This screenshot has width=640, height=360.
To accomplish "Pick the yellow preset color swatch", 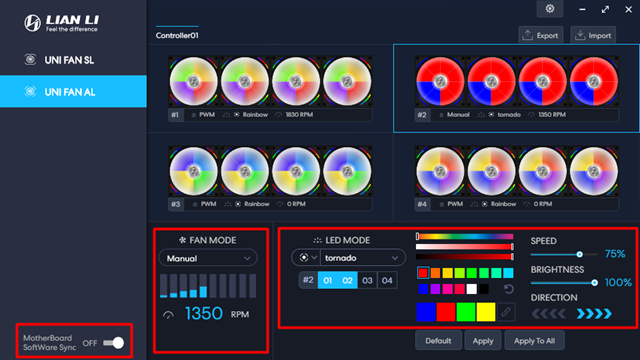I will (x=448, y=273).
